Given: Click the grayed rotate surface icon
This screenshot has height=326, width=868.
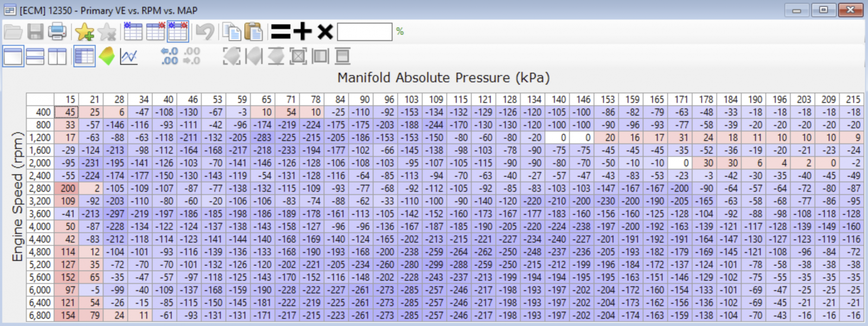Looking at the screenshot, I should click(232, 56).
